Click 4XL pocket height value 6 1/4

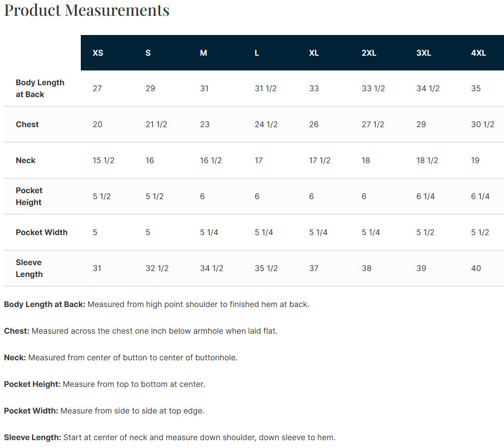click(x=480, y=196)
